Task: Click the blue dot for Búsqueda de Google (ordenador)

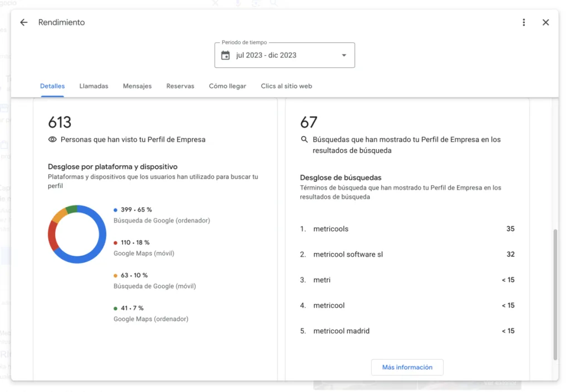Action: [115, 210]
